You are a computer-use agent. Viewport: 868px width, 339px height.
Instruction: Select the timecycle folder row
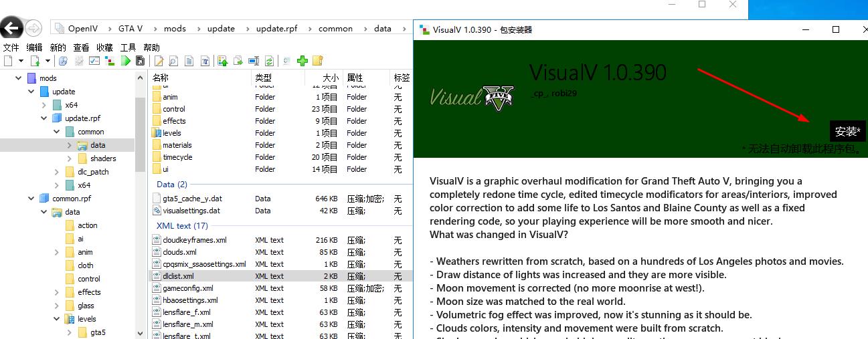tap(281, 157)
